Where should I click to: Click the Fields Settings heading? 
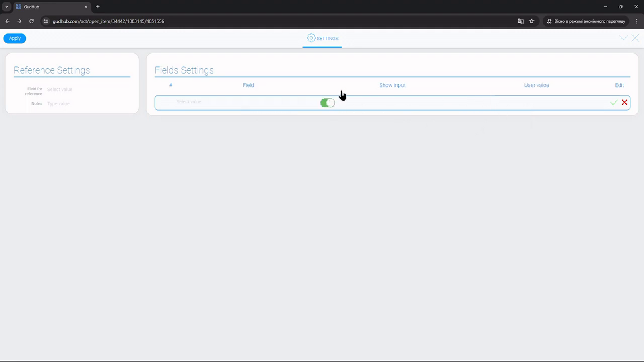coord(184,70)
